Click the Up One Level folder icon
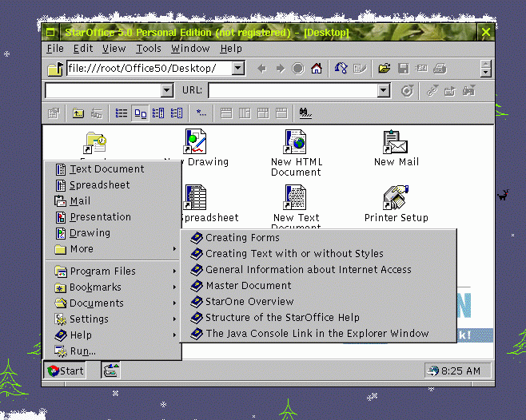The image size is (526, 420). [x=78, y=113]
